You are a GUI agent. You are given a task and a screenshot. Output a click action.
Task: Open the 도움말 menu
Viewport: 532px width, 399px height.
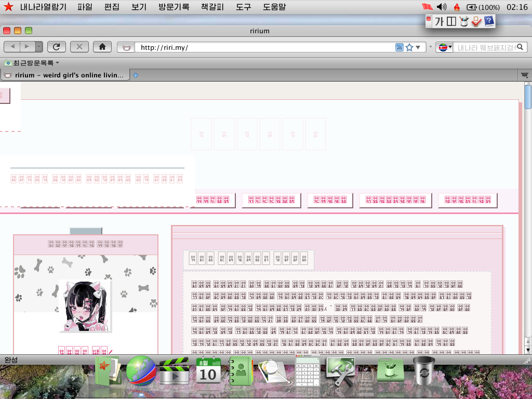(x=274, y=7)
